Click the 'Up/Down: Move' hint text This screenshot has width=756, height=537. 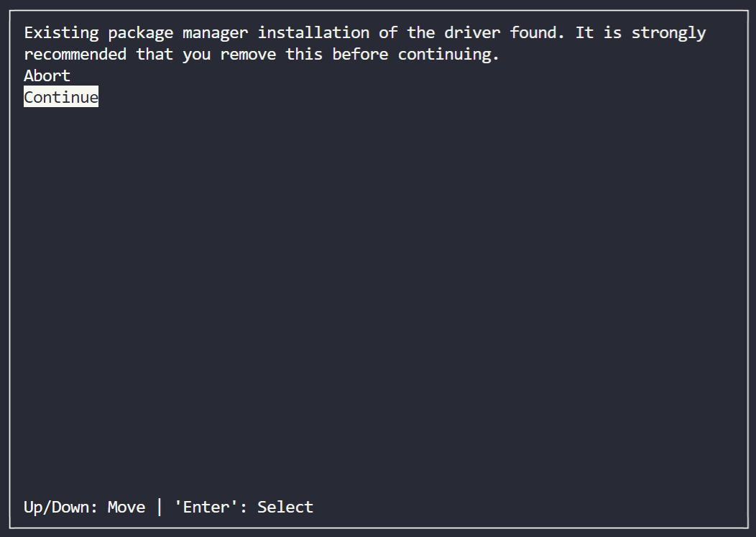pos(84,507)
